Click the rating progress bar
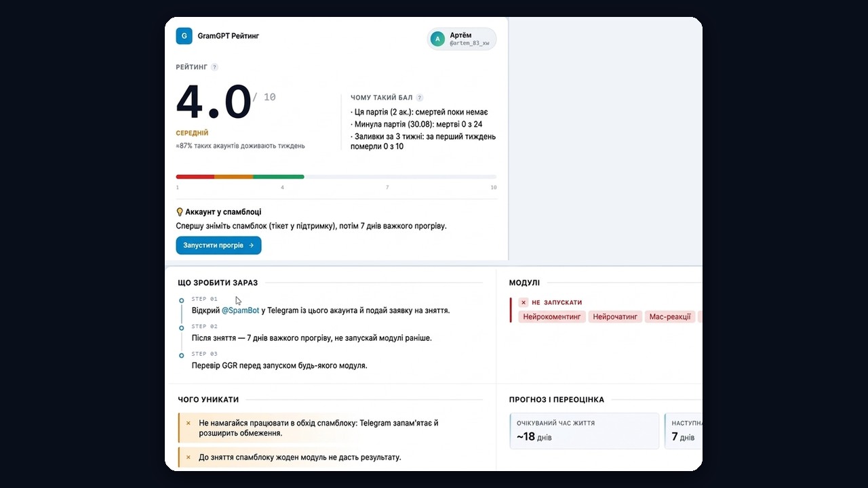868x488 pixels. (x=336, y=177)
